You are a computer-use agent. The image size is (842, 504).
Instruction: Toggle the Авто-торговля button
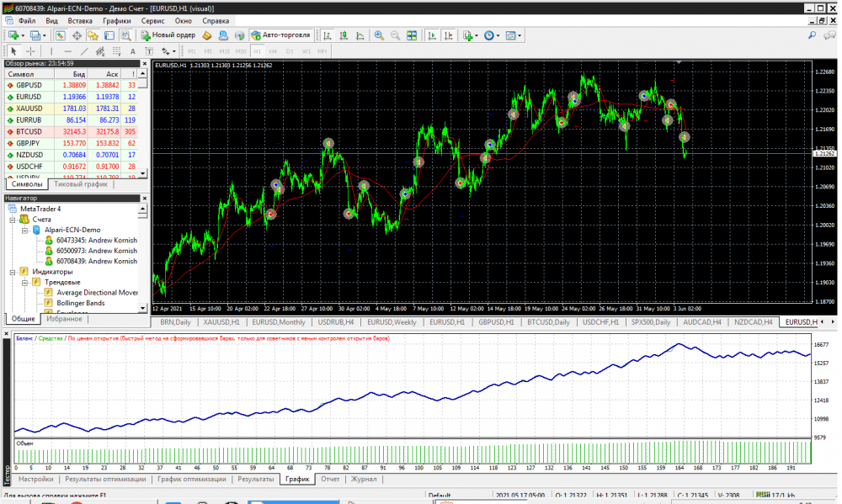pos(281,35)
